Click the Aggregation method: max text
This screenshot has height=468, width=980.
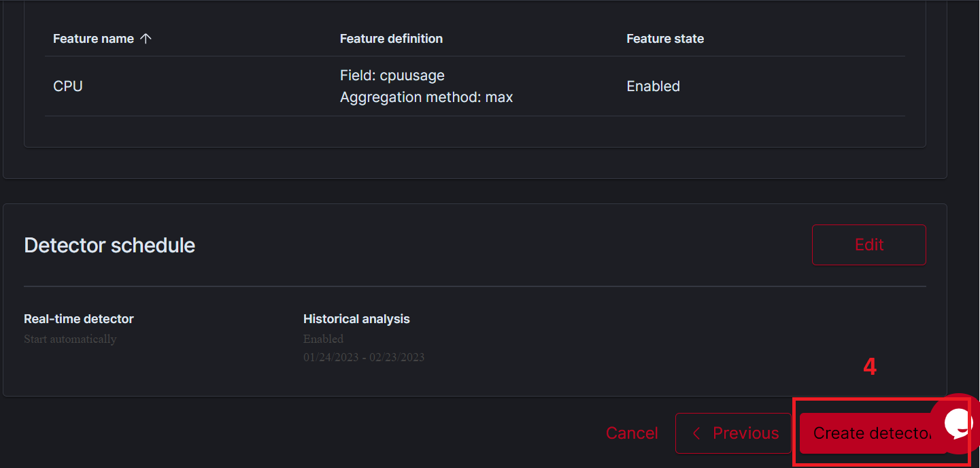[426, 97]
